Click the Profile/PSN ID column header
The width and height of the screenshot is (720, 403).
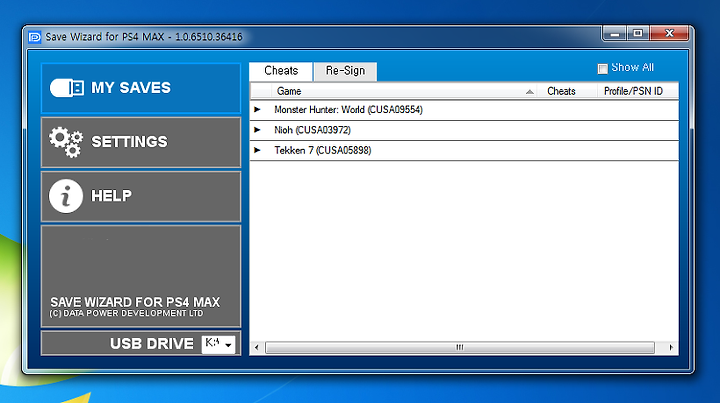point(638,91)
